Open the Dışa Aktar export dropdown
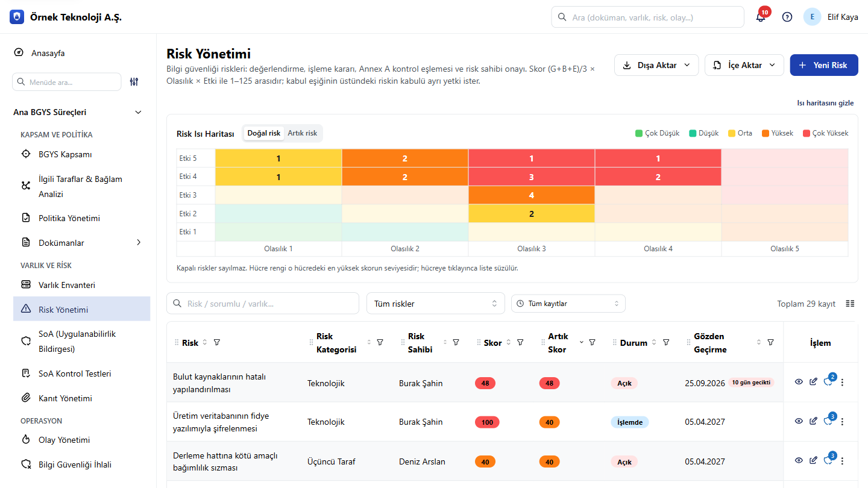 [656, 65]
